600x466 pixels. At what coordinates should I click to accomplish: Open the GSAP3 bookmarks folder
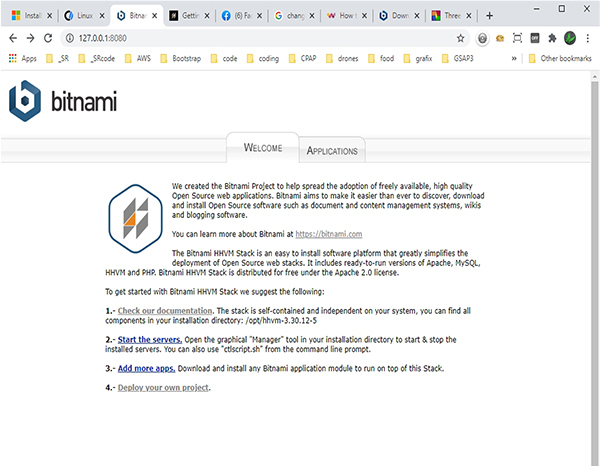pos(458,59)
